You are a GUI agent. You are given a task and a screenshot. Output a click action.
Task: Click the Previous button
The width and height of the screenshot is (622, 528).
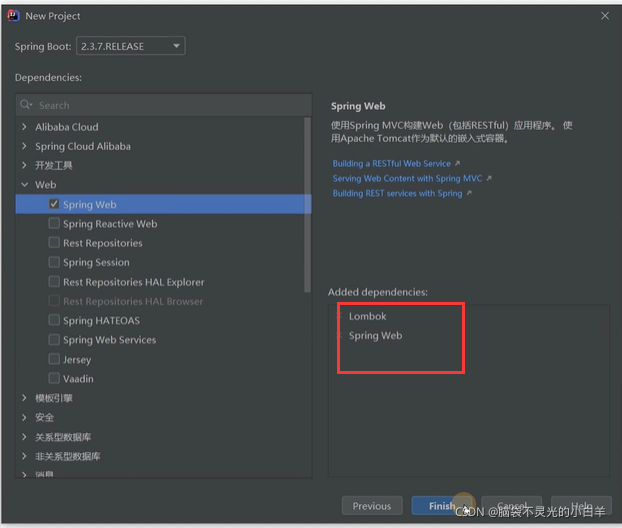pos(372,506)
